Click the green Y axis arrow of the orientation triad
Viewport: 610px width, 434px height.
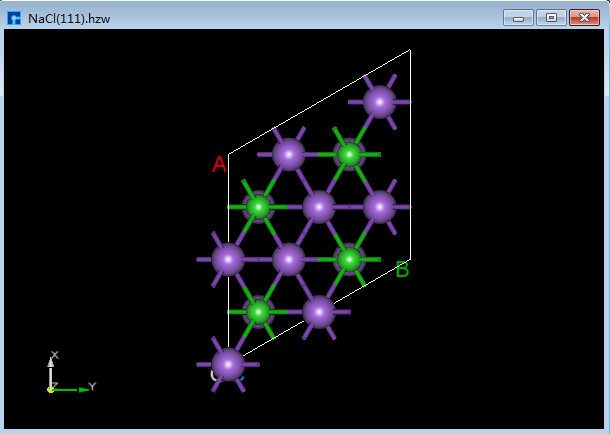[71, 390]
